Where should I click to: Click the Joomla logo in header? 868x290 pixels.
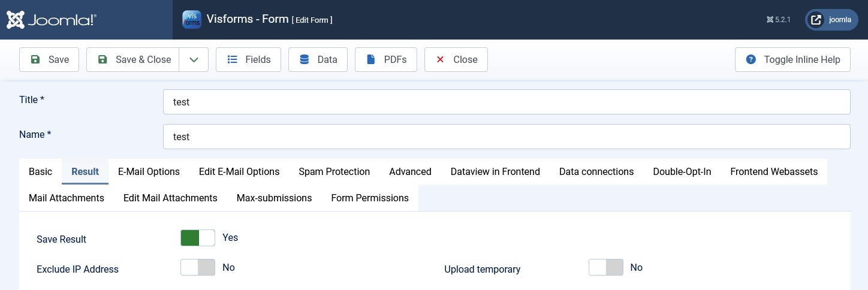pyautogui.click(x=52, y=20)
